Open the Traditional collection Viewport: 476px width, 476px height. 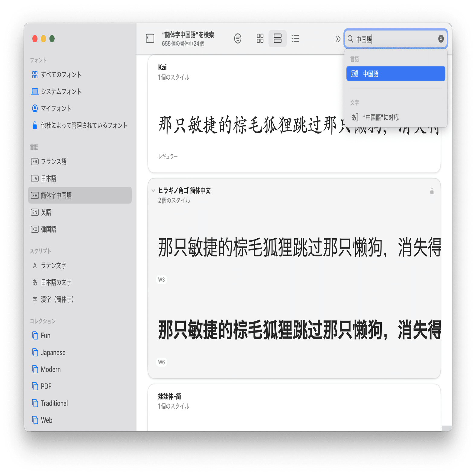pyautogui.click(x=80, y=403)
